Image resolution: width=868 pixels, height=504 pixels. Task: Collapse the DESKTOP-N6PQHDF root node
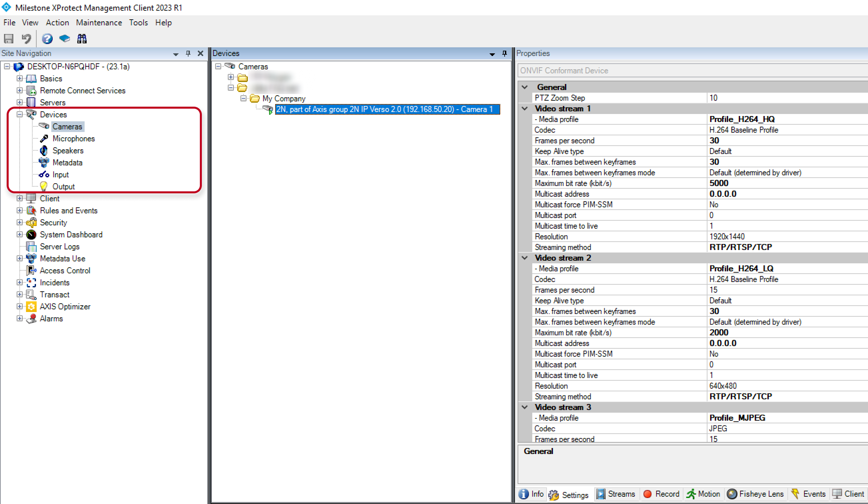7,66
